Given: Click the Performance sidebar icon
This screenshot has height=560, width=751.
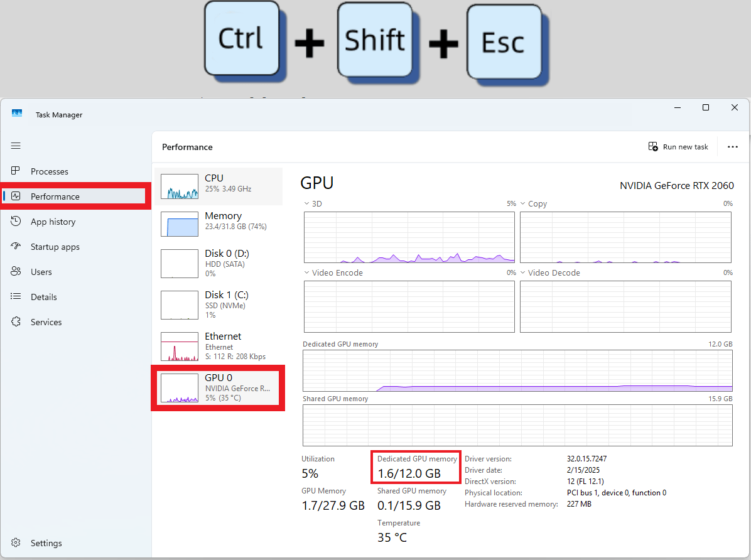Looking at the screenshot, I should click(16, 196).
